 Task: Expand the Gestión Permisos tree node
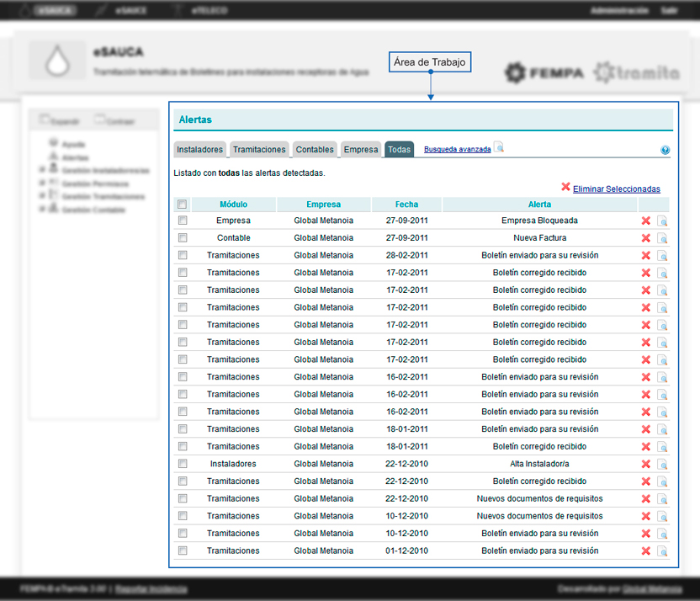pos(41,183)
